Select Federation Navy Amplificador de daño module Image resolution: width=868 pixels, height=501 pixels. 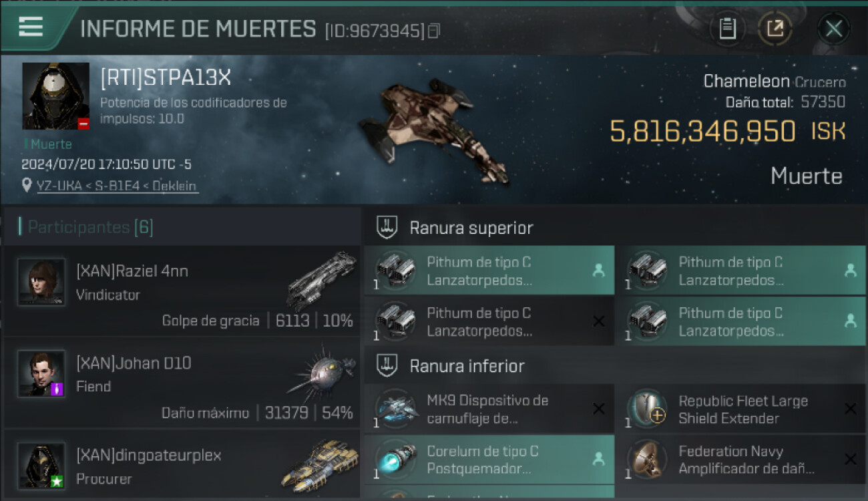(x=740, y=460)
